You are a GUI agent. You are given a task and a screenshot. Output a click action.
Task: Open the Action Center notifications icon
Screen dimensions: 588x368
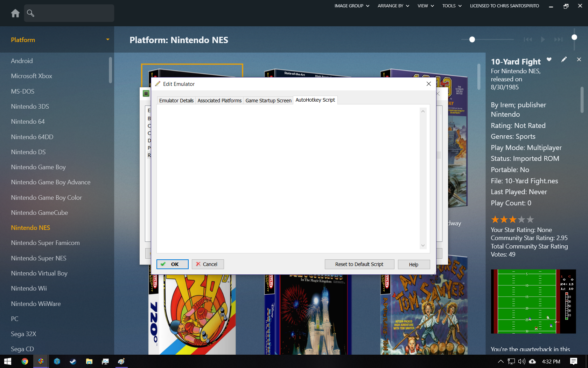tap(574, 361)
